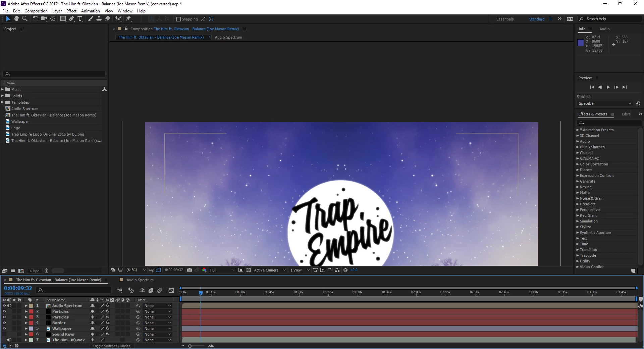Image resolution: width=644 pixels, height=349 pixels.
Task: Select the Clone Stamp tool
Action: pyautogui.click(x=99, y=19)
